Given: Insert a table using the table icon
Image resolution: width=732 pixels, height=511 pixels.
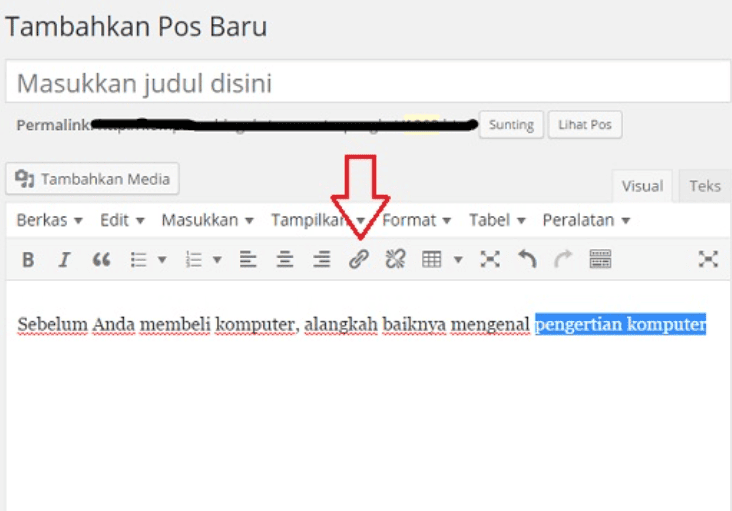Looking at the screenshot, I should point(431,259).
